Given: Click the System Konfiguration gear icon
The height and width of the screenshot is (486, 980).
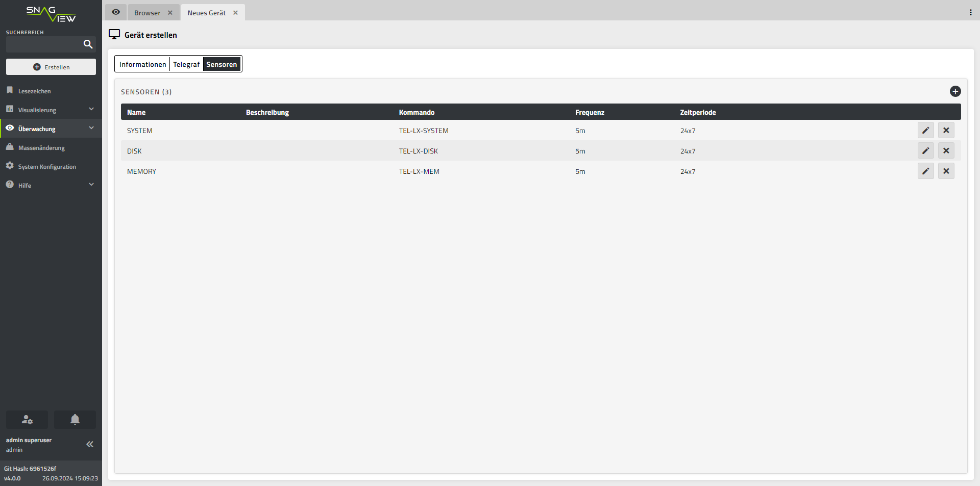Looking at the screenshot, I should (x=10, y=166).
